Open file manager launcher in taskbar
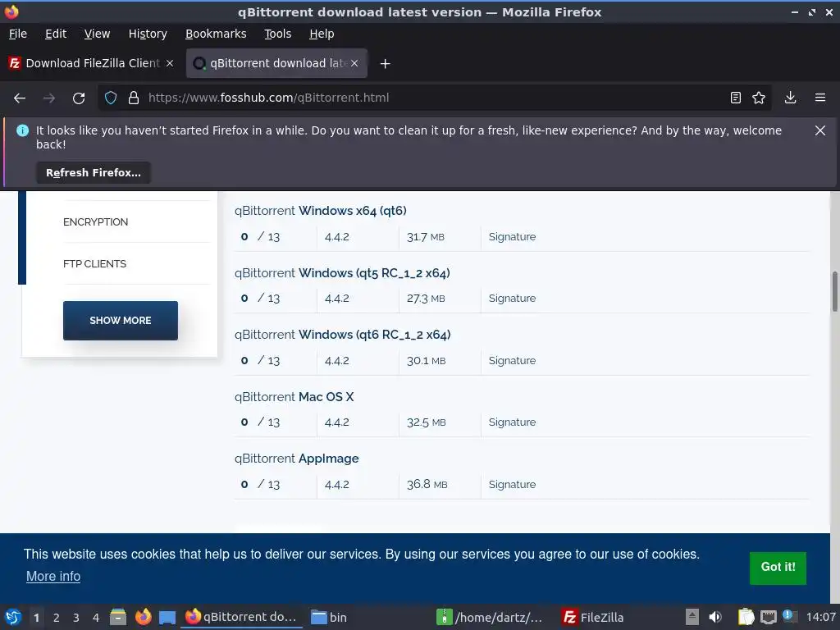The image size is (840, 630). (118, 617)
